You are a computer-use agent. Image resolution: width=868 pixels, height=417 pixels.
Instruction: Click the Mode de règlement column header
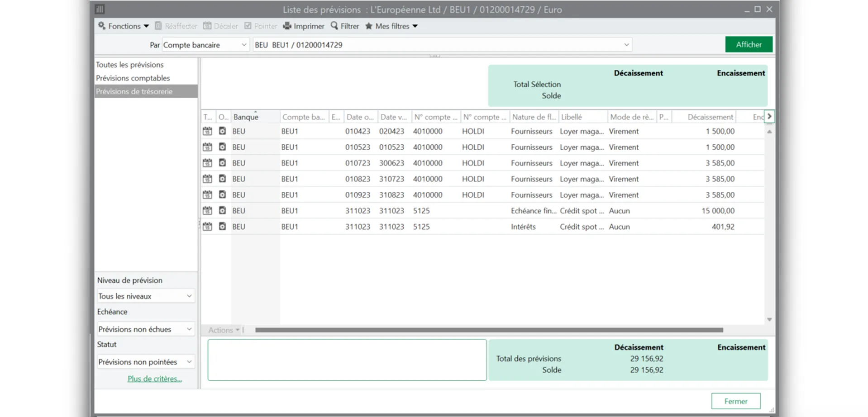[632, 117]
